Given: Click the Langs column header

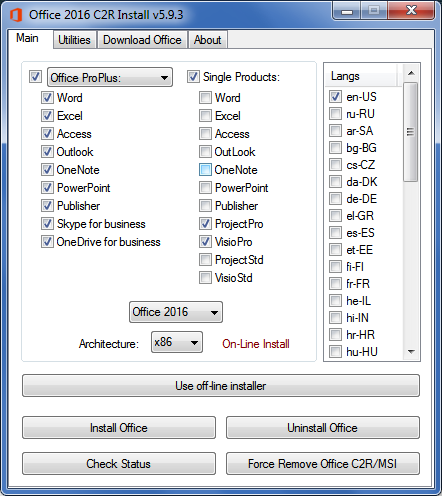Looking at the screenshot, I should pos(361,76).
